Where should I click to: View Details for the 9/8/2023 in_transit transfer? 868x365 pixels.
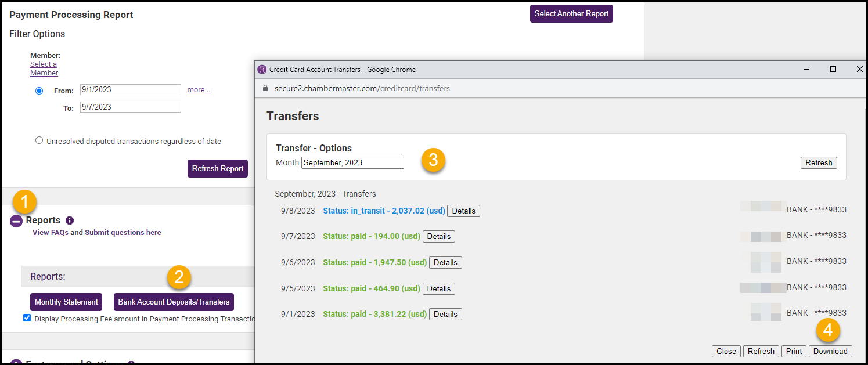click(463, 211)
